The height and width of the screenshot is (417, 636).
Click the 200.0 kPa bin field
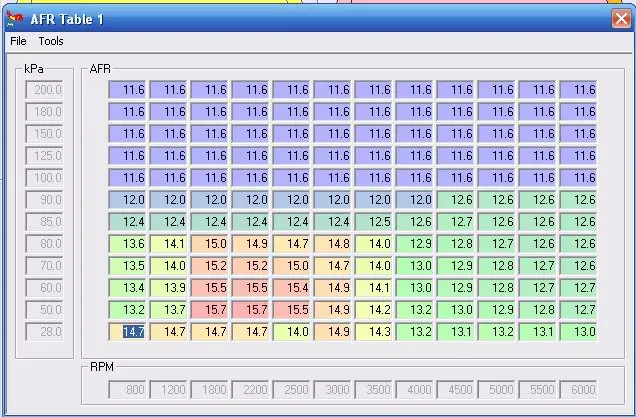click(x=44, y=90)
